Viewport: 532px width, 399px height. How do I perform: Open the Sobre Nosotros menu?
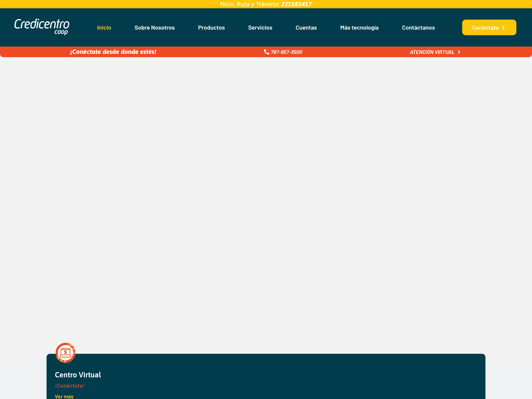click(x=155, y=28)
